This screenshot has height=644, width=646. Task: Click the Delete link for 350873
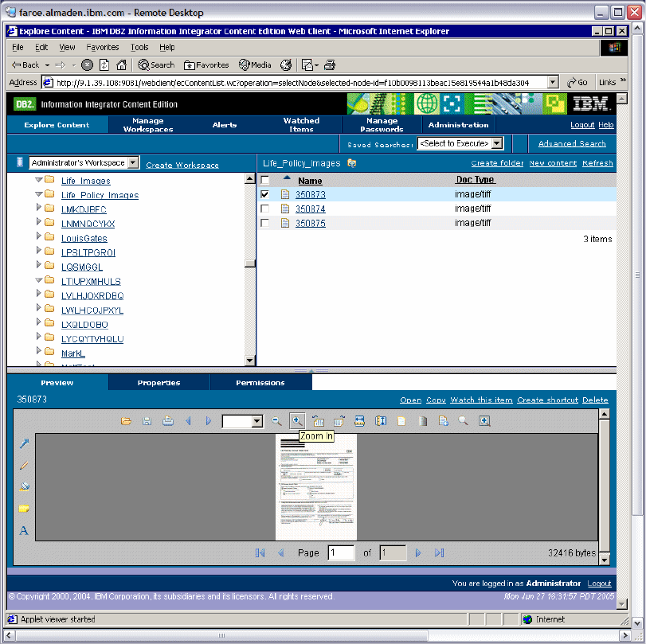(x=595, y=400)
